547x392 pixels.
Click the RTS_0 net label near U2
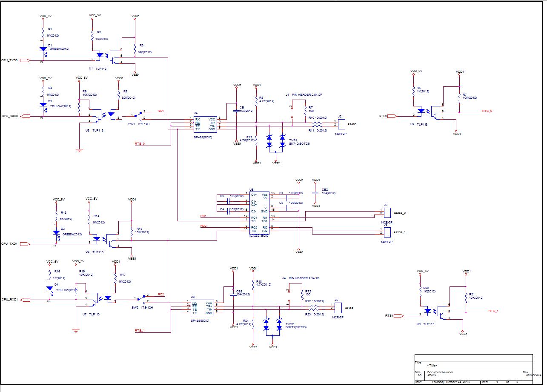coord(487,111)
